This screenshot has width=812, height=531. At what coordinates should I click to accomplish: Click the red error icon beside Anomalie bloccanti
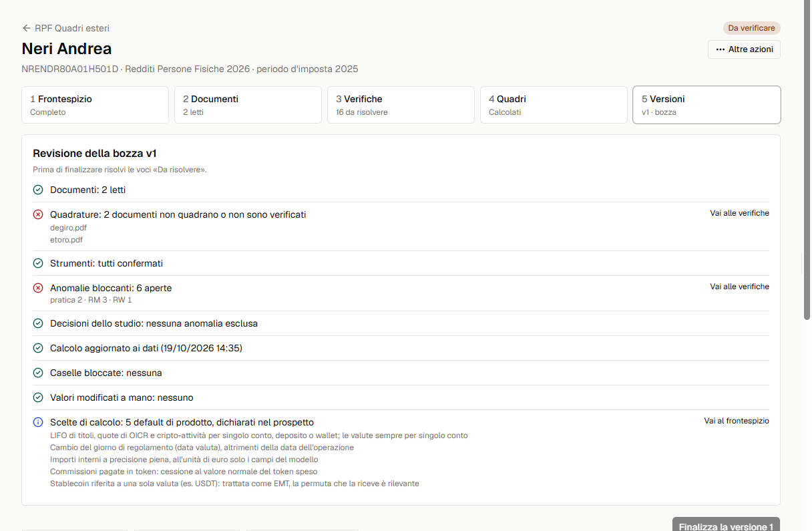[38, 288]
